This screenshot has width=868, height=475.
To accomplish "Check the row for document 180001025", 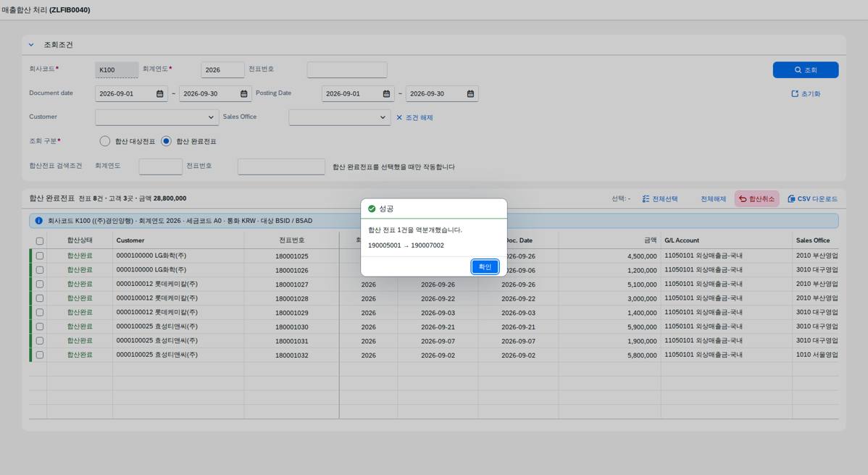I will tap(39, 256).
